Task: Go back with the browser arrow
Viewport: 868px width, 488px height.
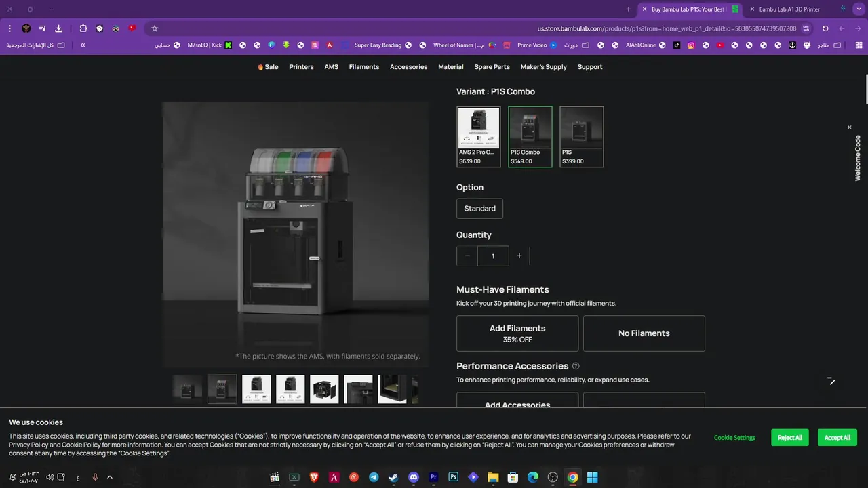Action: point(858,28)
